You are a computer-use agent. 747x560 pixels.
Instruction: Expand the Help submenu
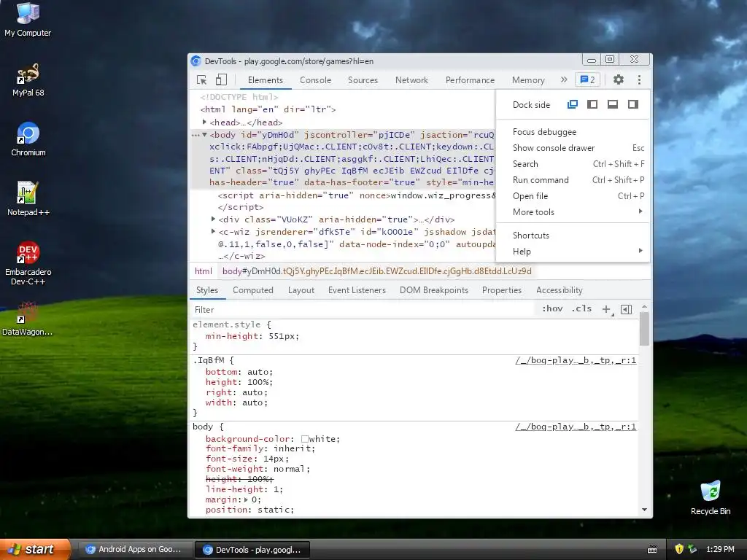tap(573, 252)
